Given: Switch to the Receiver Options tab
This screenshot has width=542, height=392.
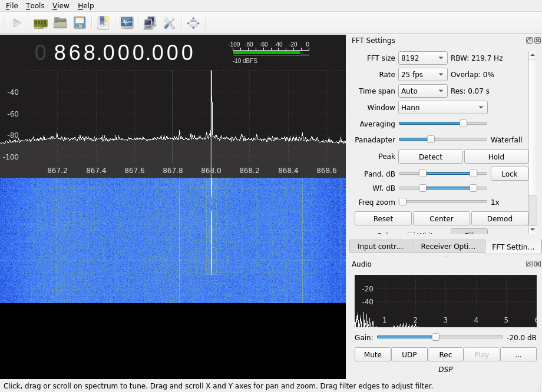Looking at the screenshot, I should 448,246.
